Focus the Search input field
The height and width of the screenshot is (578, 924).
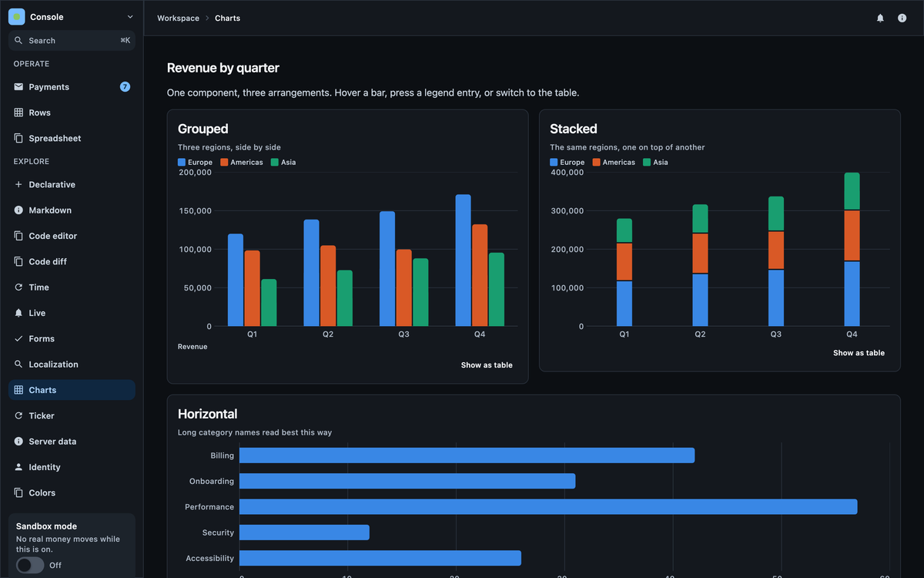72,40
